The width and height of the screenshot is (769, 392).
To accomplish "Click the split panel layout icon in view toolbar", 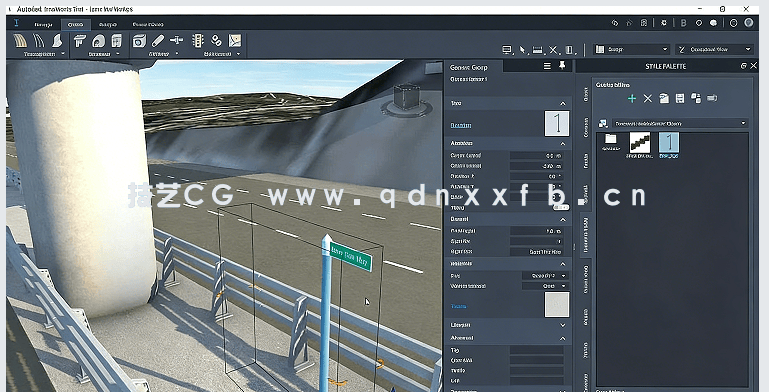I will click(x=569, y=50).
